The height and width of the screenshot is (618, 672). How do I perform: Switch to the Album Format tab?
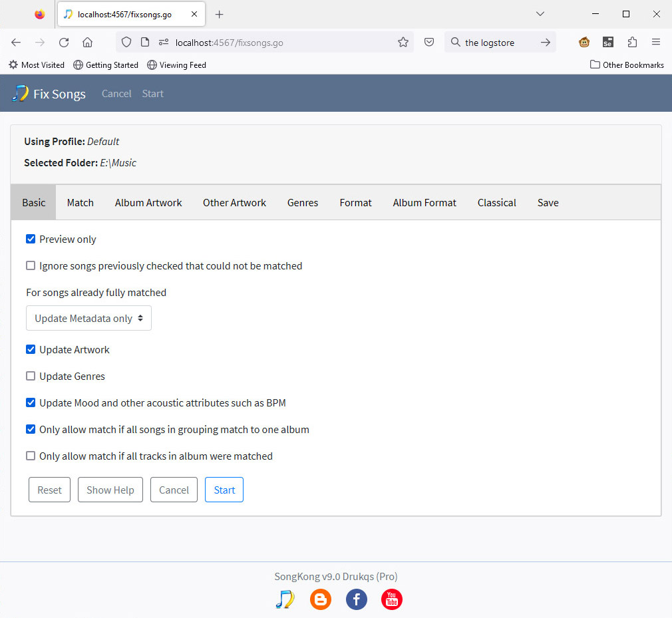coord(424,203)
